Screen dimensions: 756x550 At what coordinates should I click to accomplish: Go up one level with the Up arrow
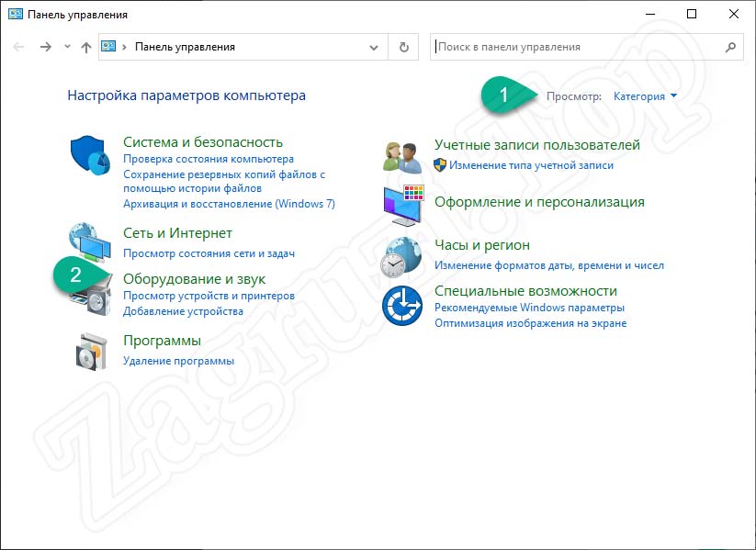coord(85,47)
